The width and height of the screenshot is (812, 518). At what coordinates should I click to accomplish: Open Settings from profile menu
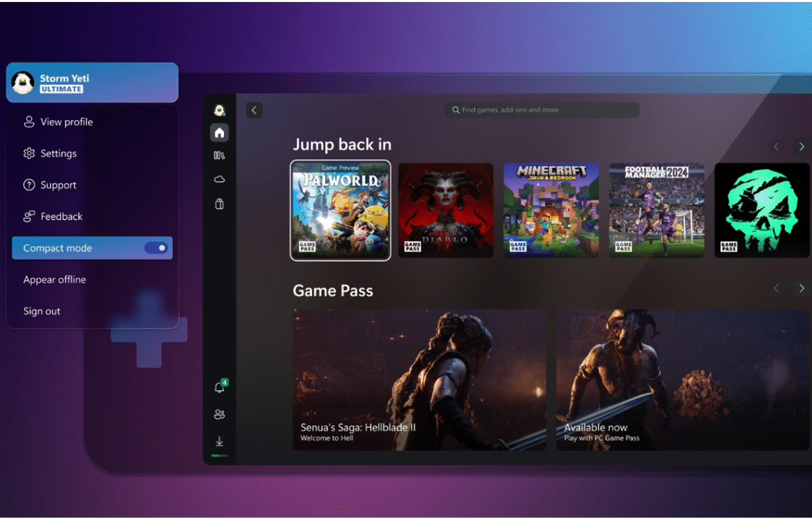click(58, 154)
